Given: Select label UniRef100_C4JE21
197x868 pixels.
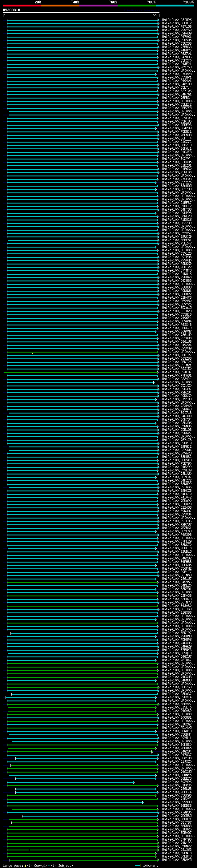Looking at the screenshot, I should coord(177,64).
